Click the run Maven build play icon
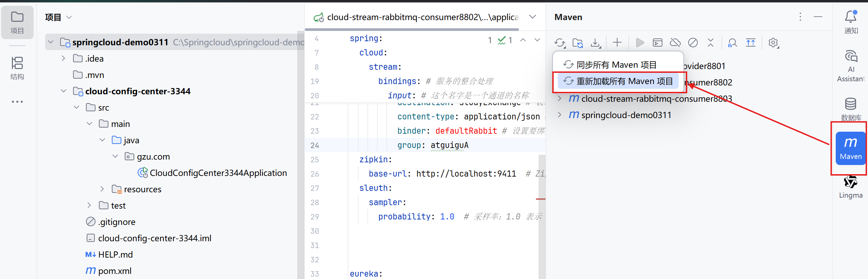 (x=640, y=43)
